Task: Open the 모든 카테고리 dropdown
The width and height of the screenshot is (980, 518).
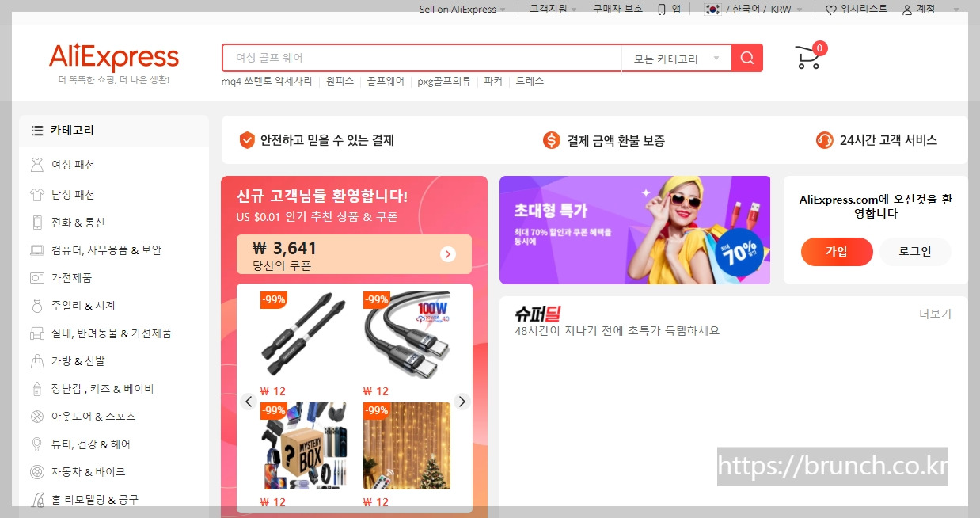Action: point(677,58)
